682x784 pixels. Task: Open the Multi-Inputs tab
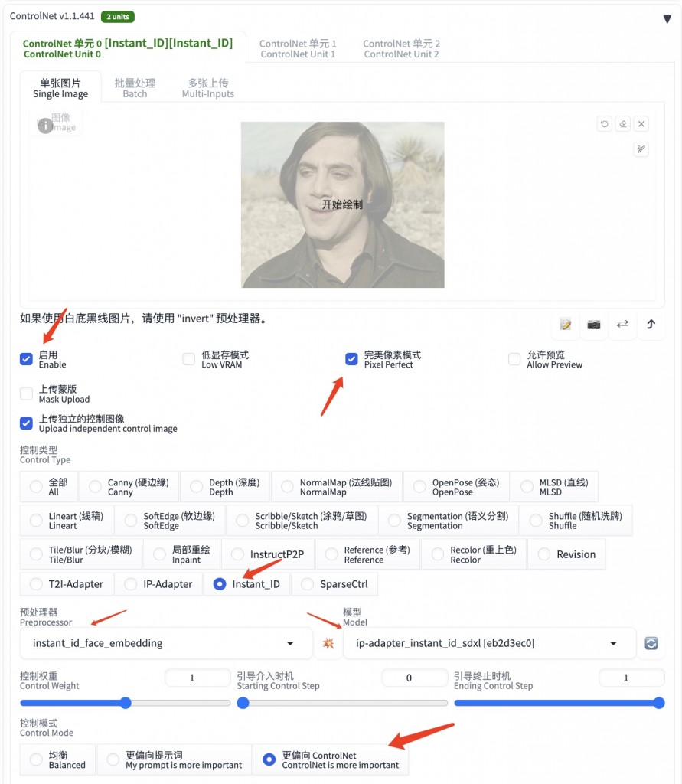(x=208, y=88)
